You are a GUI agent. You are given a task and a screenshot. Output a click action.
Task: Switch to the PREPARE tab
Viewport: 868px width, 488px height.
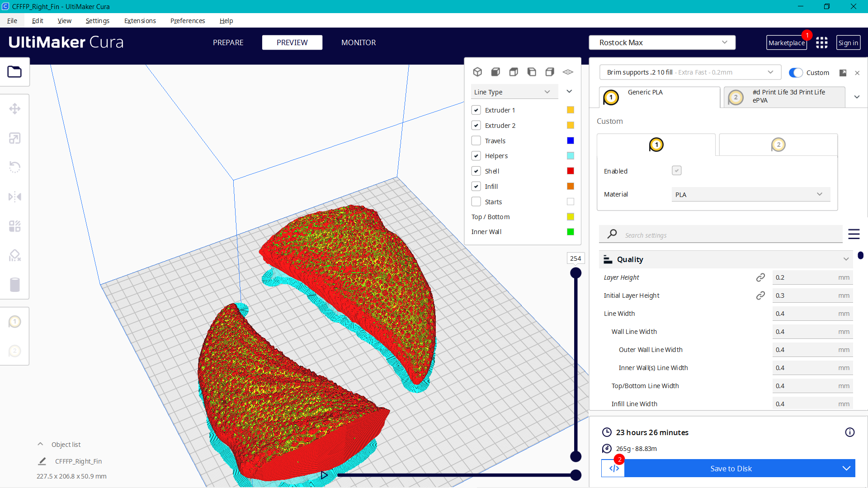point(228,42)
